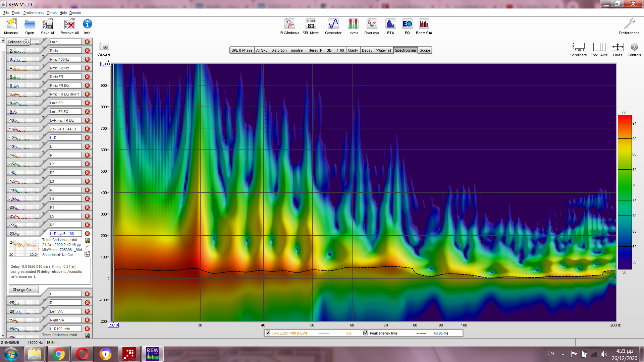
Task: Open the Tools menu
Action: [16, 13]
